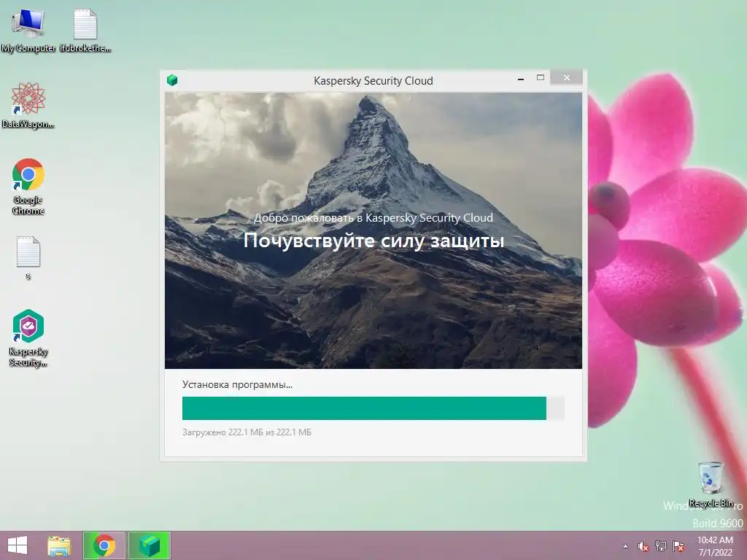Click the muted speaker tray icon
Screen dimensions: 747x560
tap(643, 546)
